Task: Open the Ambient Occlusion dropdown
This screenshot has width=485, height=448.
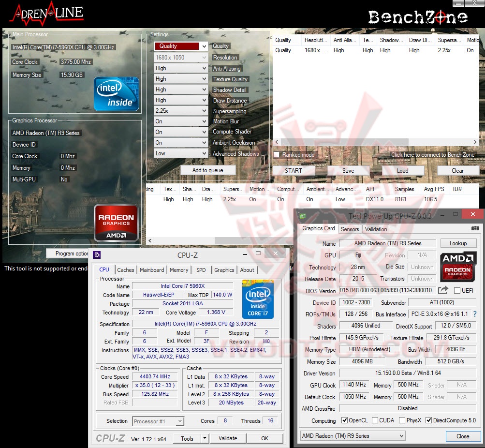Action: [181, 143]
